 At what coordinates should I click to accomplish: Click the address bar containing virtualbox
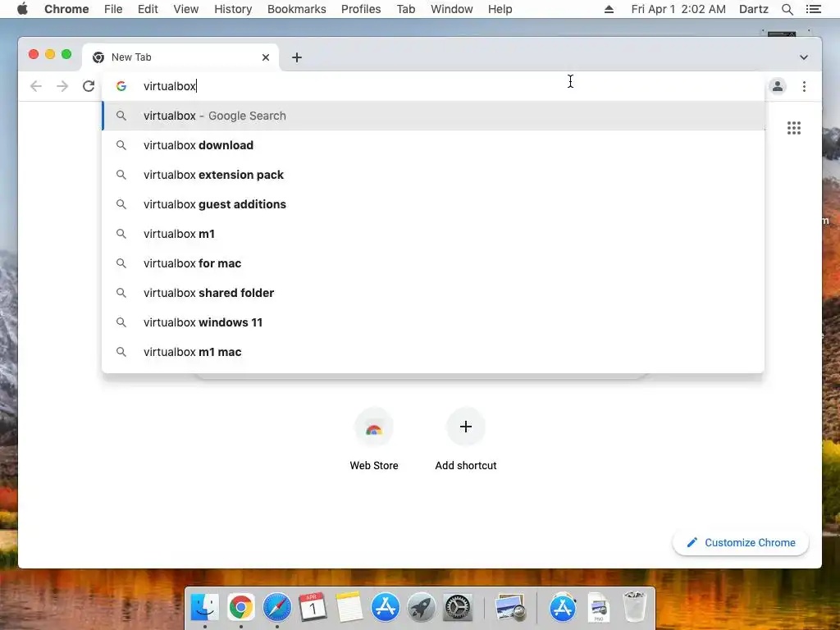tap(433, 86)
